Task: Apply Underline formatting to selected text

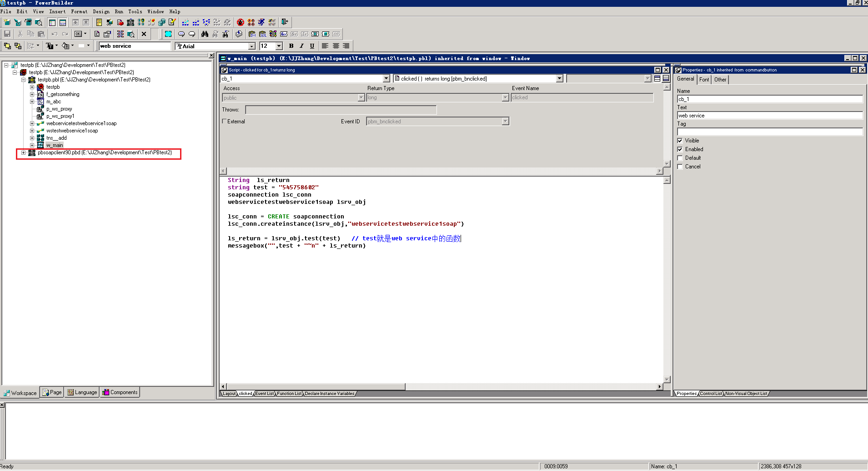Action: pos(312,46)
